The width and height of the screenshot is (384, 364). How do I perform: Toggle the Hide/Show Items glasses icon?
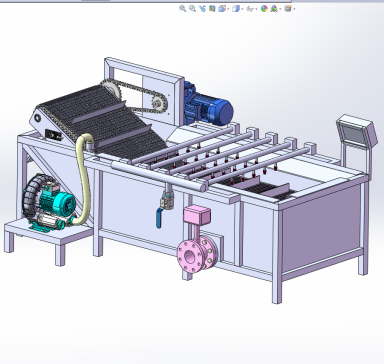coord(250,9)
